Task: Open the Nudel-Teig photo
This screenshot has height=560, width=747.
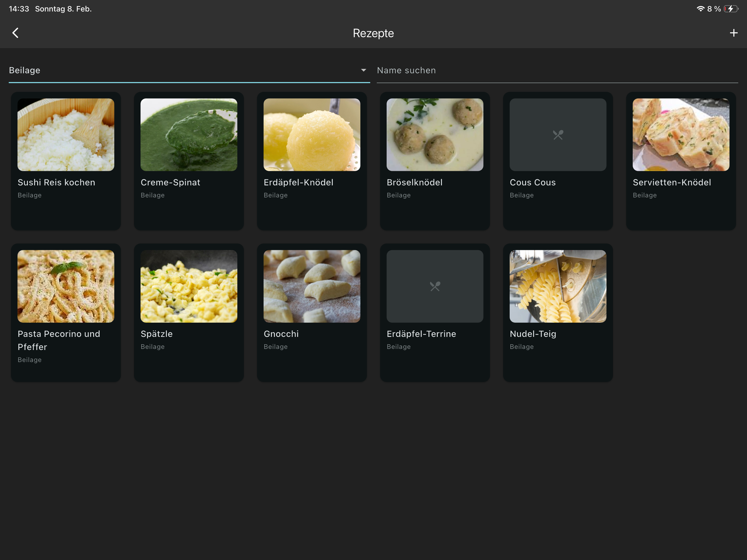Action: pyautogui.click(x=558, y=286)
